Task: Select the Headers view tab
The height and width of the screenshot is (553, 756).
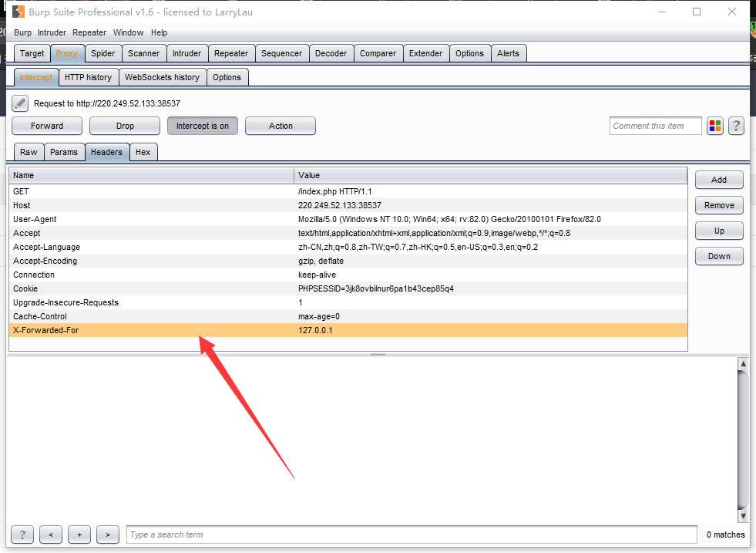Action: tap(106, 152)
